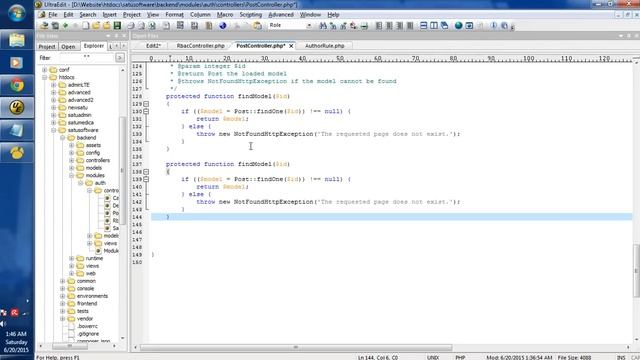This screenshot has width=640, height=360.
Task: Collapse the satusoftware folder node
Action: 53,130
